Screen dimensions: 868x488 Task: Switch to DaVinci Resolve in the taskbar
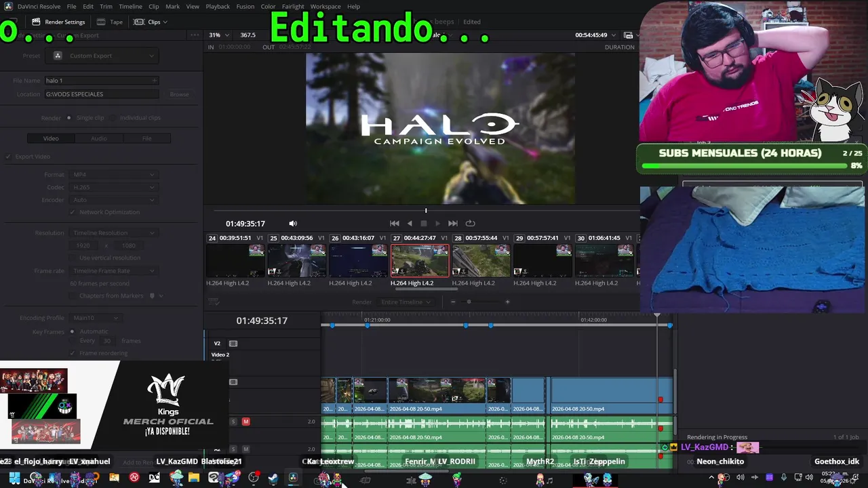(x=293, y=479)
